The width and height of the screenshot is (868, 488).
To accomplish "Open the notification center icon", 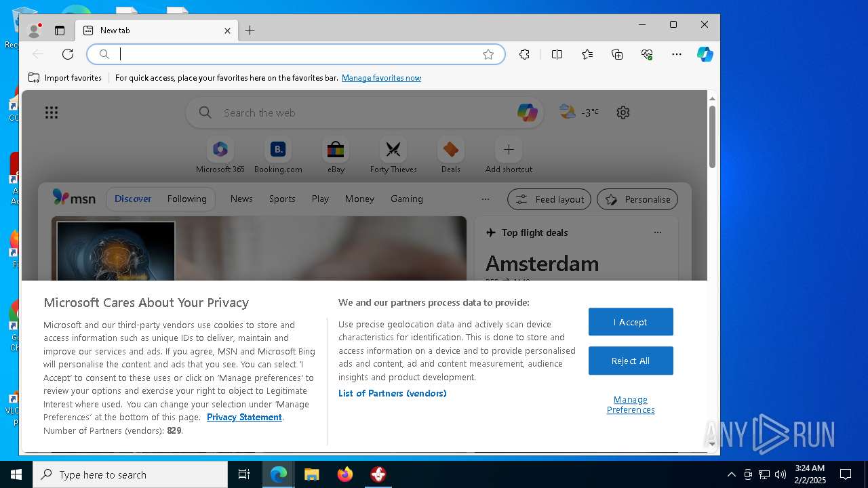I will [846, 474].
